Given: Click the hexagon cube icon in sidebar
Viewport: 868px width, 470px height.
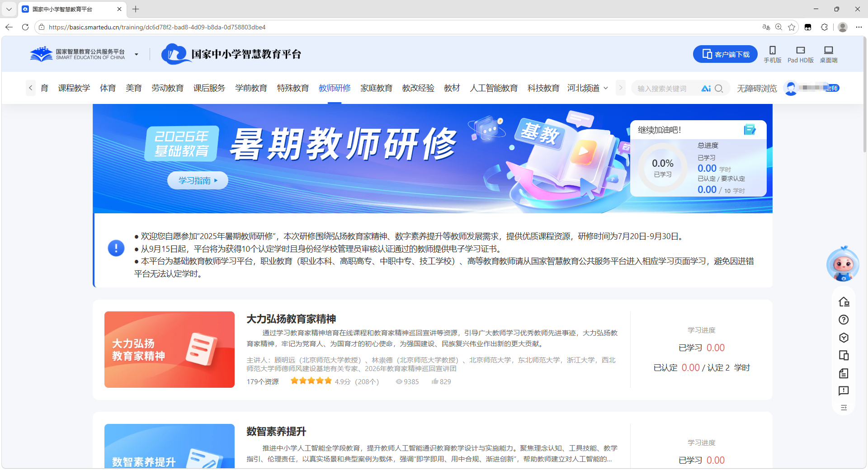Looking at the screenshot, I should pyautogui.click(x=844, y=338).
